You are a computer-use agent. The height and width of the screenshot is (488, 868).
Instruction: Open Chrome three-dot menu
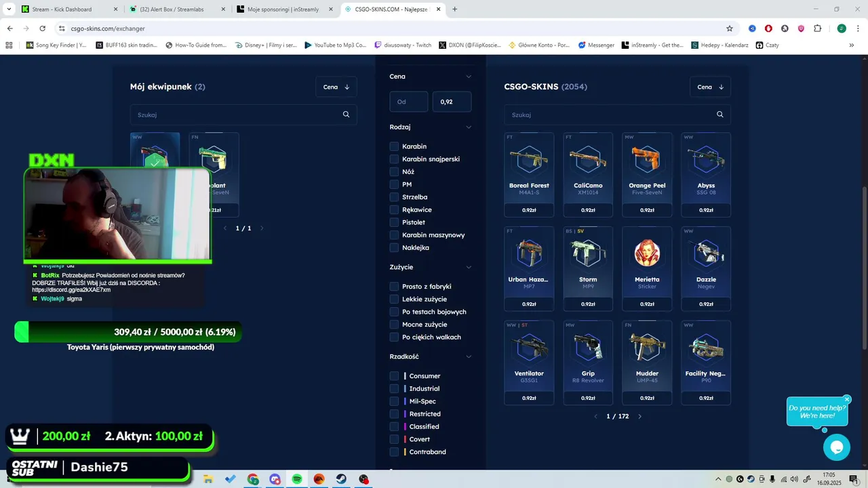(857, 28)
